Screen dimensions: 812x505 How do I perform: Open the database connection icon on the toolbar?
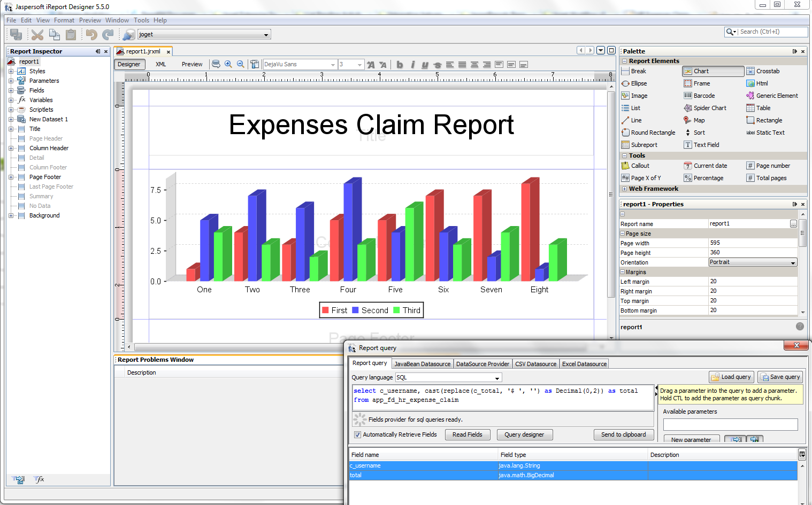[128, 34]
